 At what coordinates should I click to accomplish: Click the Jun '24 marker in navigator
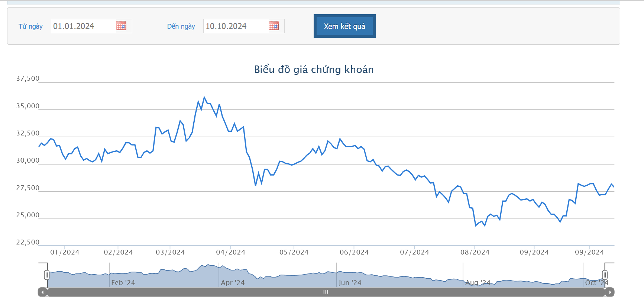pos(350,283)
